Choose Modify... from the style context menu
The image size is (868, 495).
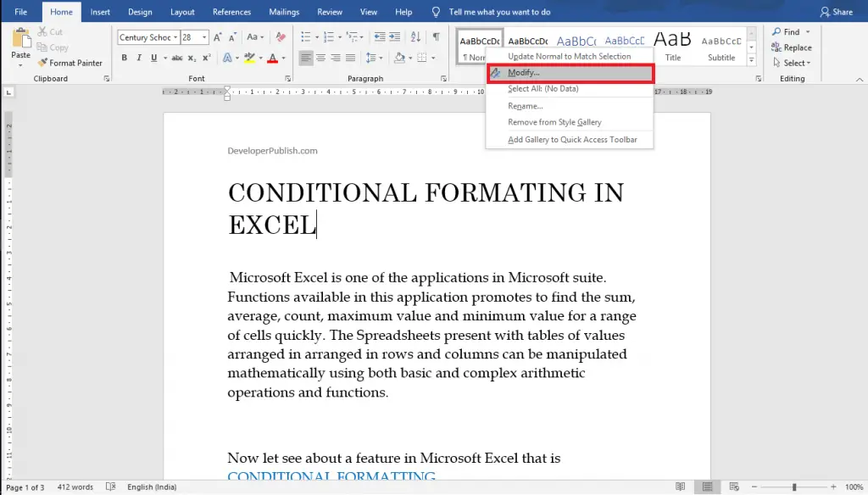click(570, 73)
